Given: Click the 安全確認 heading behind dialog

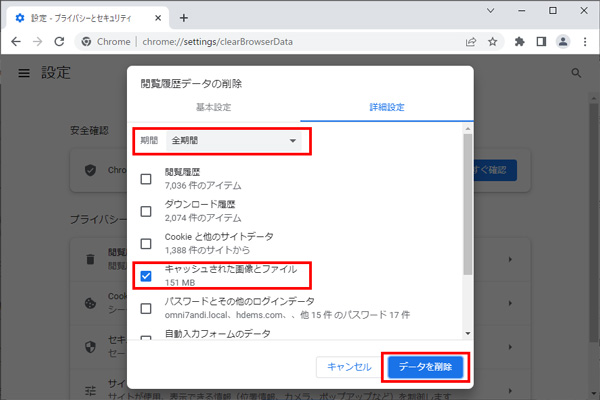Looking at the screenshot, I should (89, 131).
